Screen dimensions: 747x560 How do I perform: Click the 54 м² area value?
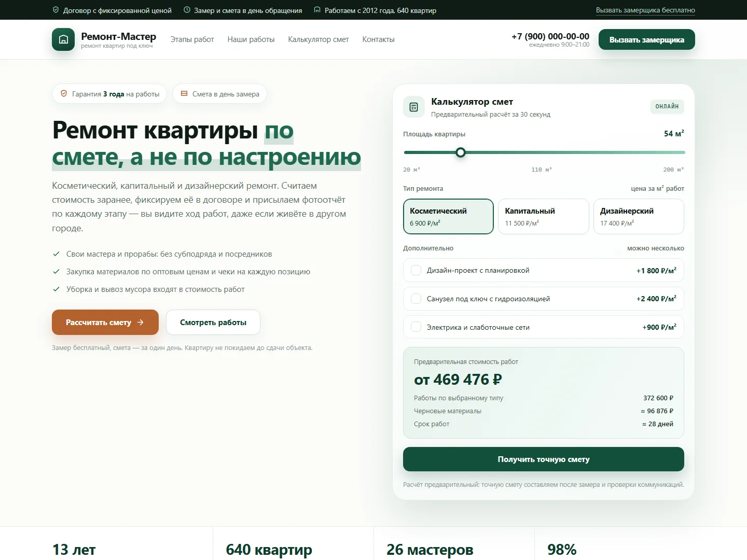674,134
